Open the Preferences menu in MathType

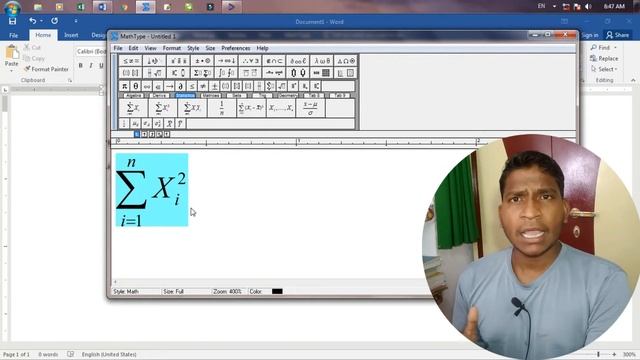point(236,48)
